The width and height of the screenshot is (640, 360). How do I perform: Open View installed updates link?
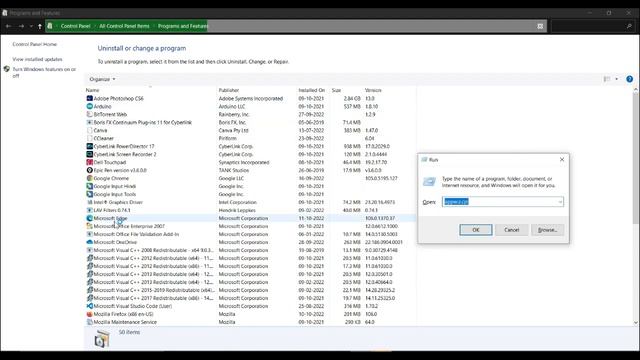[37, 59]
